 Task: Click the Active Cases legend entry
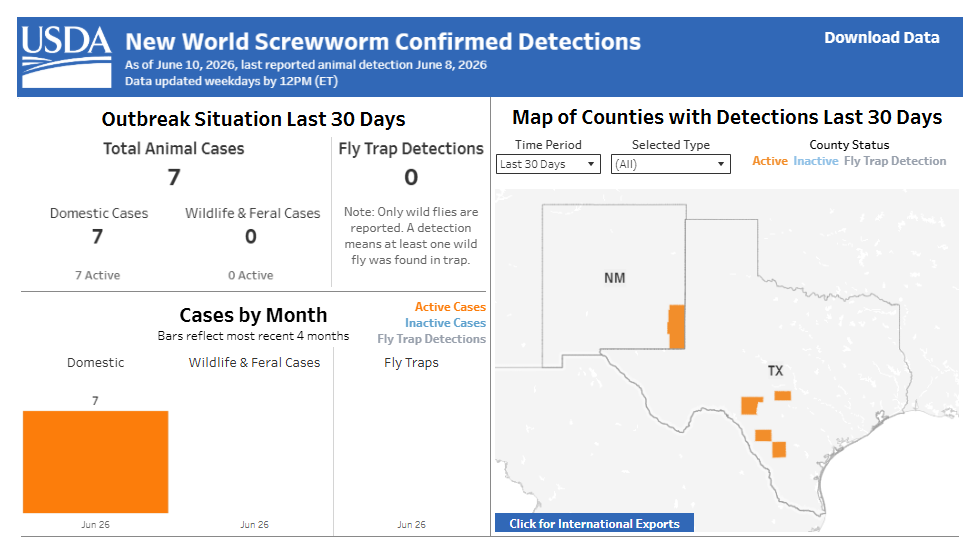[x=450, y=307]
